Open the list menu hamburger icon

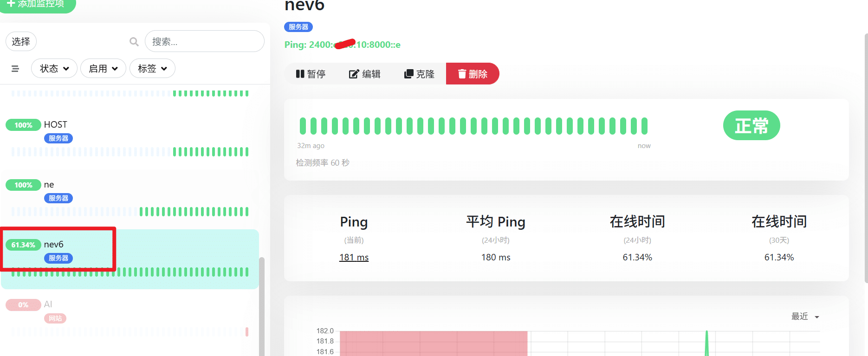click(15, 69)
